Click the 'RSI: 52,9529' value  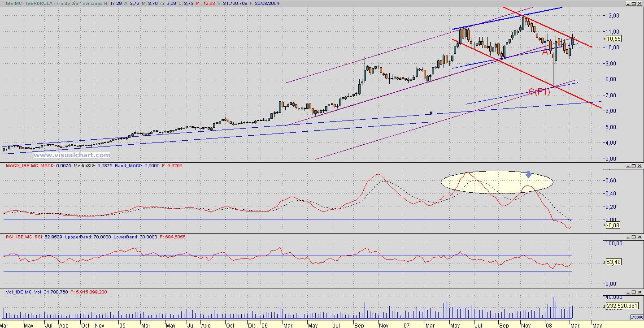click(x=48, y=237)
